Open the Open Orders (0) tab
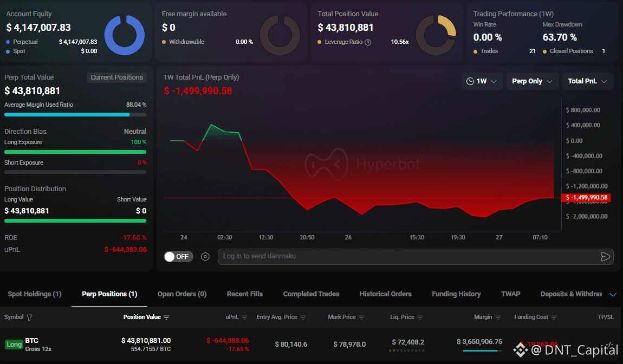The image size is (623, 364). point(182,294)
